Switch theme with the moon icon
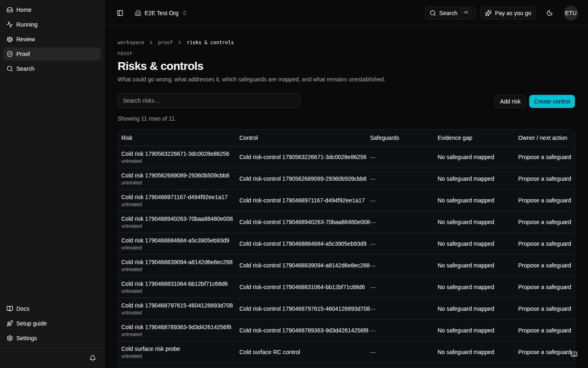Image resolution: width=588 pixels, height=368 pixels. tap(550, 13)
